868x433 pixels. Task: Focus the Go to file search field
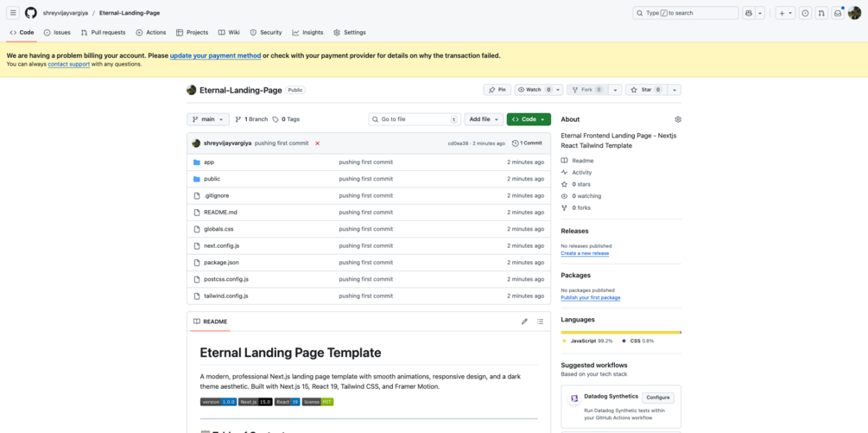click(x=415, y=119)
